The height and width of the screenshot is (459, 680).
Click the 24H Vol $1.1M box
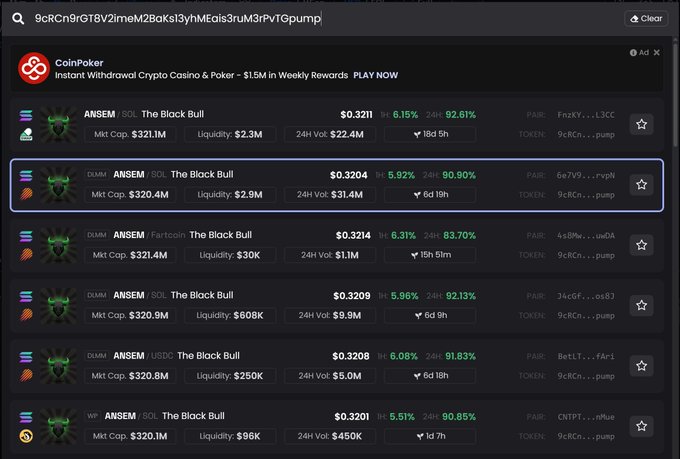[x=330, y=255]
